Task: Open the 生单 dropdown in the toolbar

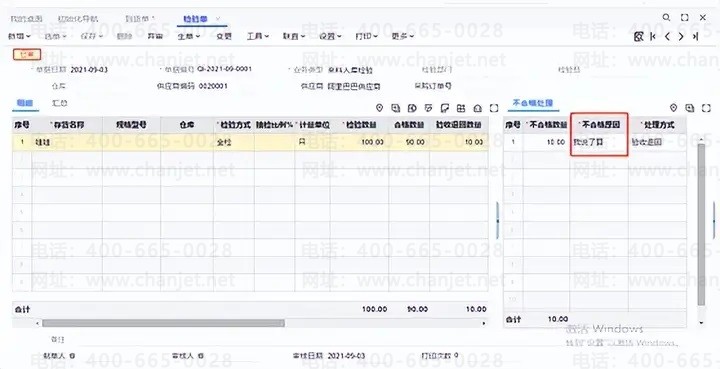Action: (x=189, y=36)
